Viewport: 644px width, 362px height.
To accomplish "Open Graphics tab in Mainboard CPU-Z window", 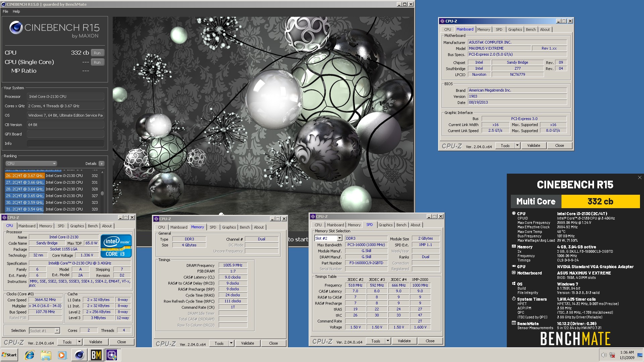I will tap(515, 29).
